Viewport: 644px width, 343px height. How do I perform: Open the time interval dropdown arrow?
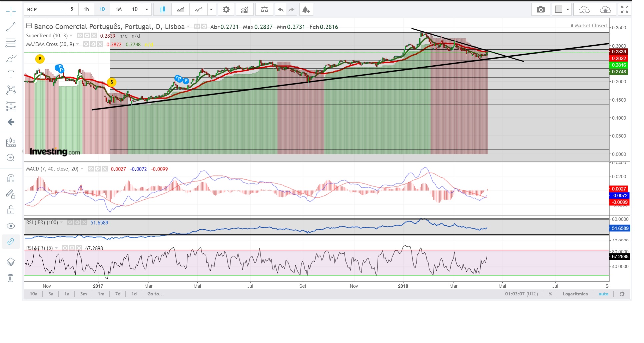tap(147, 10)
